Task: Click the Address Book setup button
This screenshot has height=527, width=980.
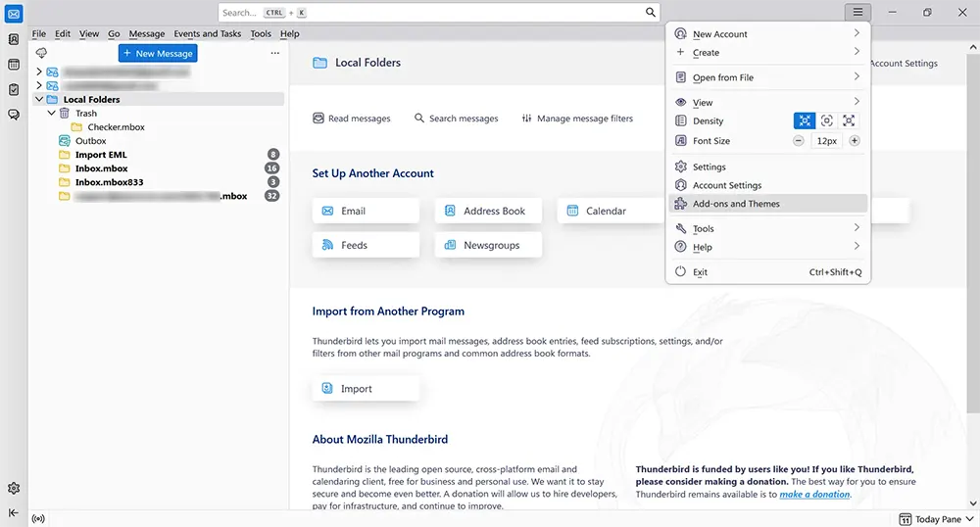Action: [488, 211]
